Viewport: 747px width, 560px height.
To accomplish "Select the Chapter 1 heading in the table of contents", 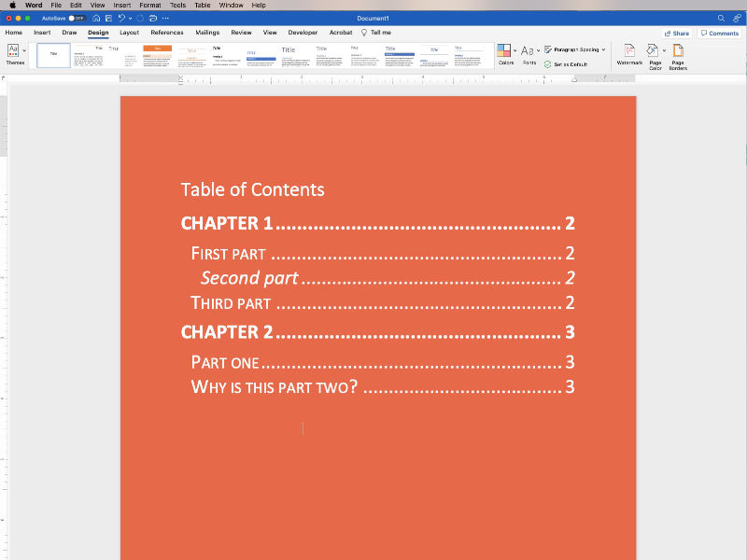I will [227, 223].
